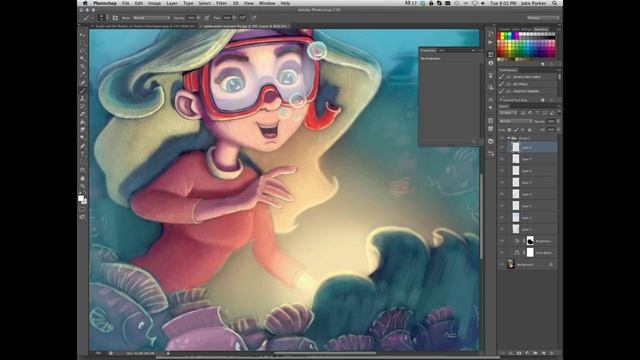Image resolution: width=640 pixels, height=360 pixels.
Task: Open the Properties panel flyout menu
Action: [480, 51]
